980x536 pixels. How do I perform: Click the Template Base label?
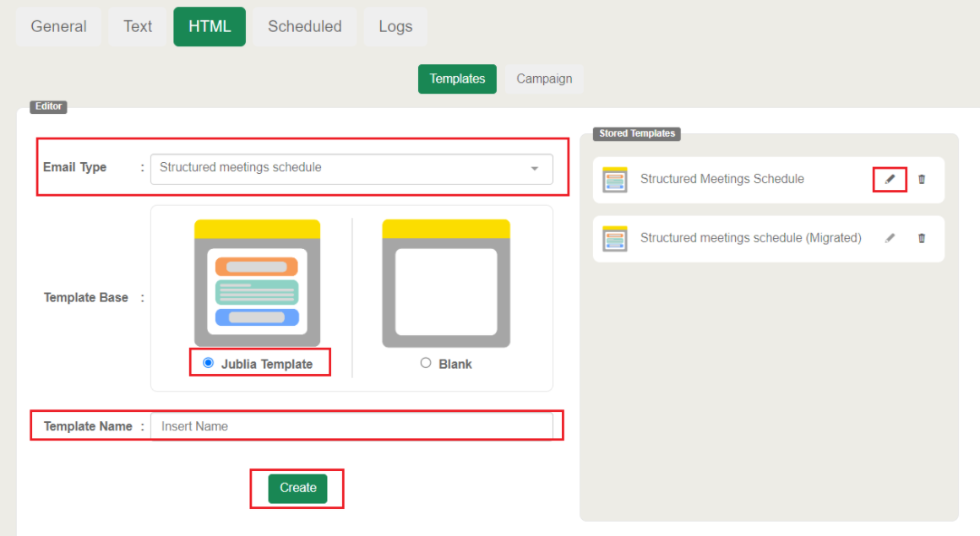[x=85, y=297]
